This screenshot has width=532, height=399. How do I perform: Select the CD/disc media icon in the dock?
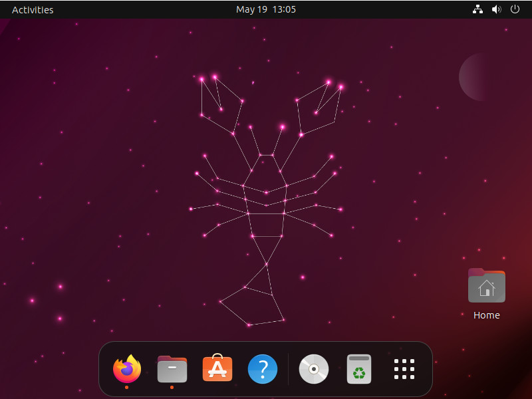click(x=313, y=368)
